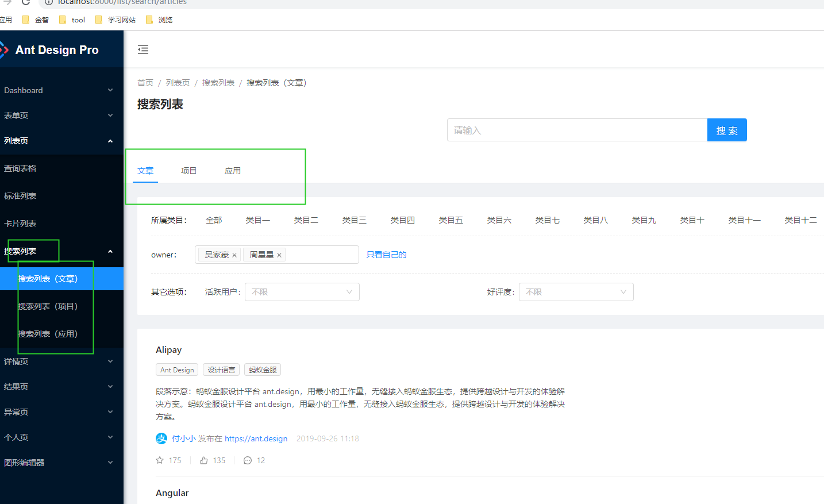Viewport: 824px width, 504px height.
Task: Toggle category filter 类目九
Action: (x=644, y=220)
